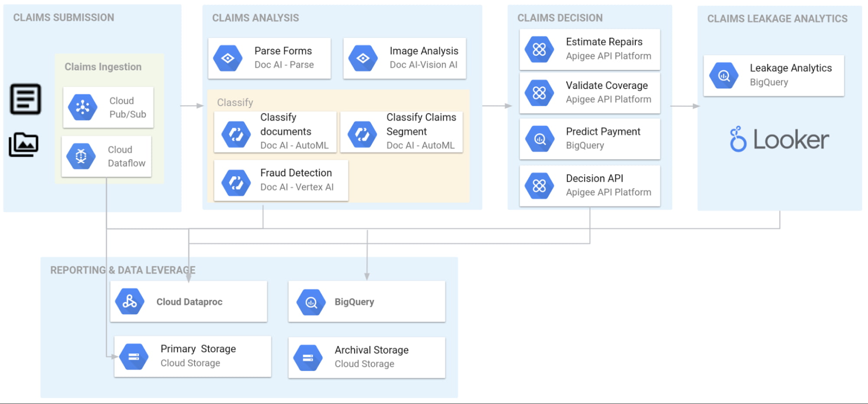This screenshot has height=404, width=868.
Task: Click the 'Doc AI-Vision AI' subtitle
Action: coord(423,65)
